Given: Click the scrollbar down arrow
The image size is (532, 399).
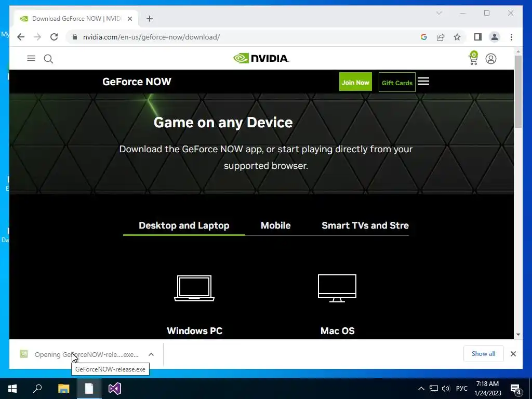Looking at the screenshot, I should click(x=518, y=335).
